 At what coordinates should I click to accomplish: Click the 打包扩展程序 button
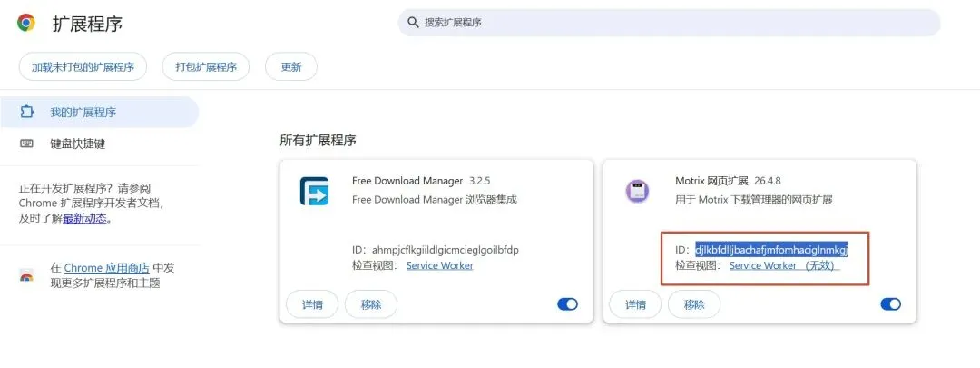[x=206, y=67]
